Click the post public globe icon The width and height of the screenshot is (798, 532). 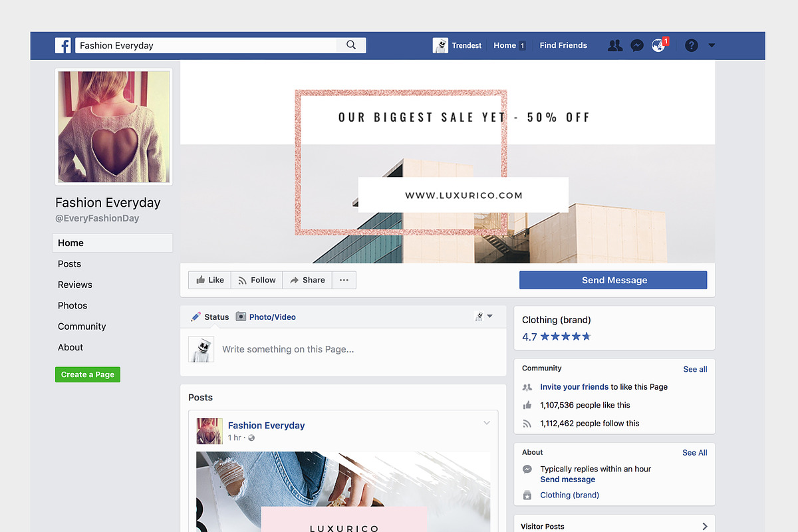(251, 438)
